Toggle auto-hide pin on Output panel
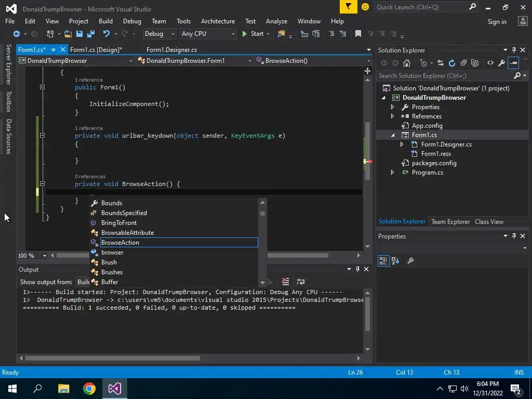The height and width of the screenshot is (399, 532). pyautogui.click(x=357, y=269)
